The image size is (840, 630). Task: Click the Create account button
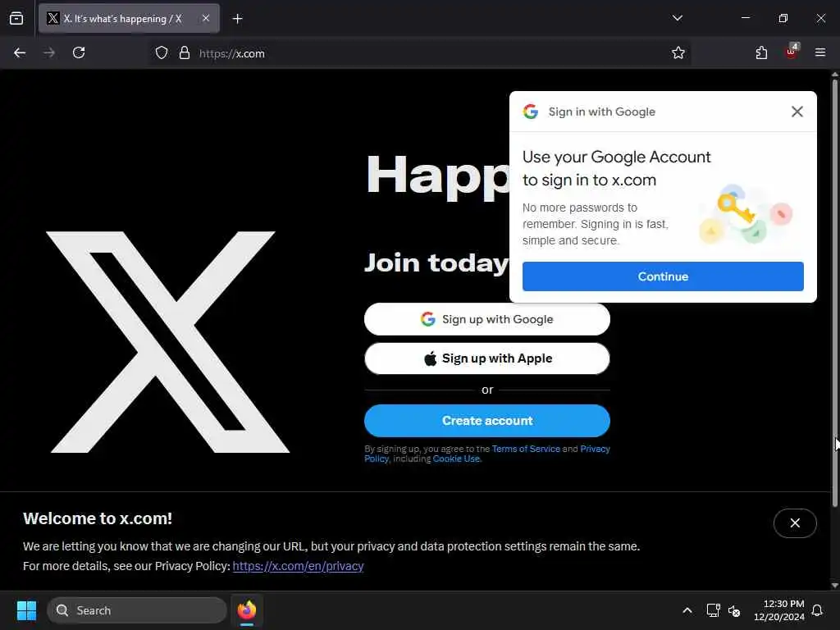tap(487, 421)
